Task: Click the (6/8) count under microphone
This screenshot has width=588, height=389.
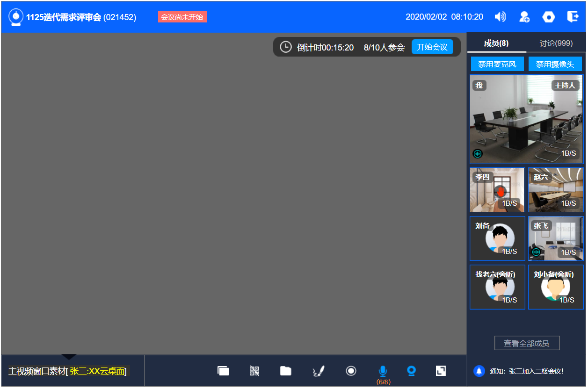Action: coord(383,382)
